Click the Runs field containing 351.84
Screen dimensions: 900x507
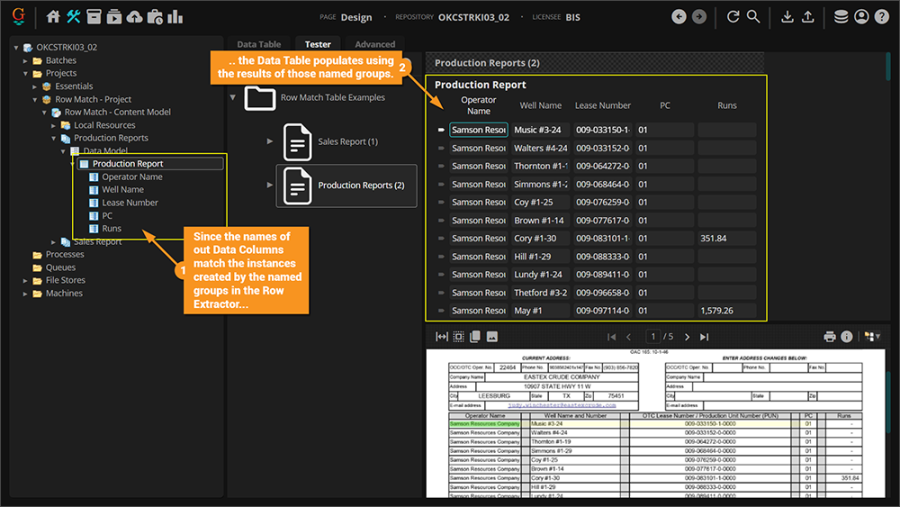[x=727, y=239]
